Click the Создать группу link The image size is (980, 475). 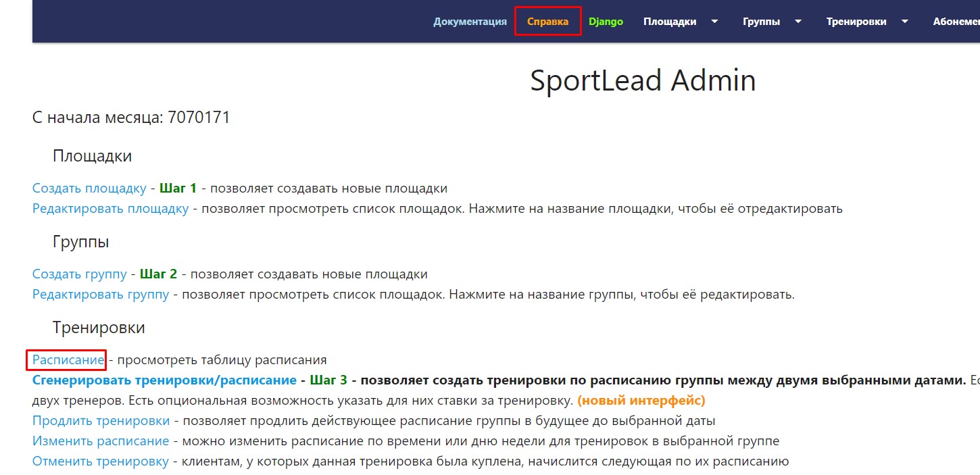pos(79,274)
